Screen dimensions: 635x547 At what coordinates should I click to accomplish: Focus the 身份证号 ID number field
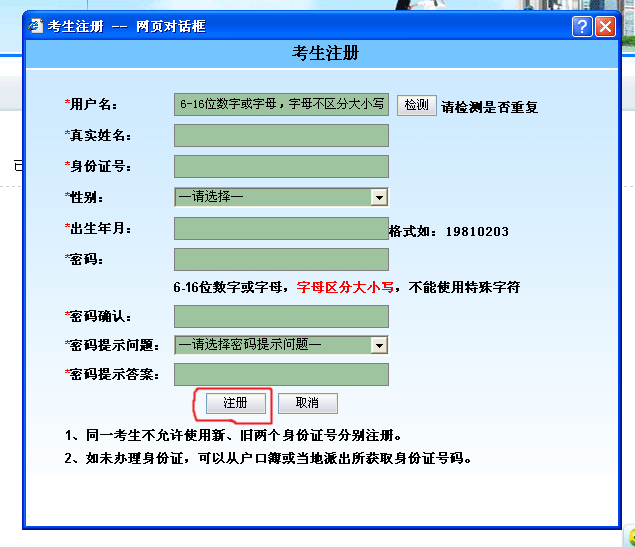pos(281,166)
